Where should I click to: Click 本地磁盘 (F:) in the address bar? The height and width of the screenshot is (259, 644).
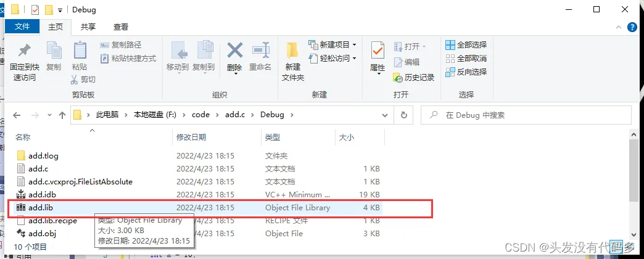[x=155, y=115]
